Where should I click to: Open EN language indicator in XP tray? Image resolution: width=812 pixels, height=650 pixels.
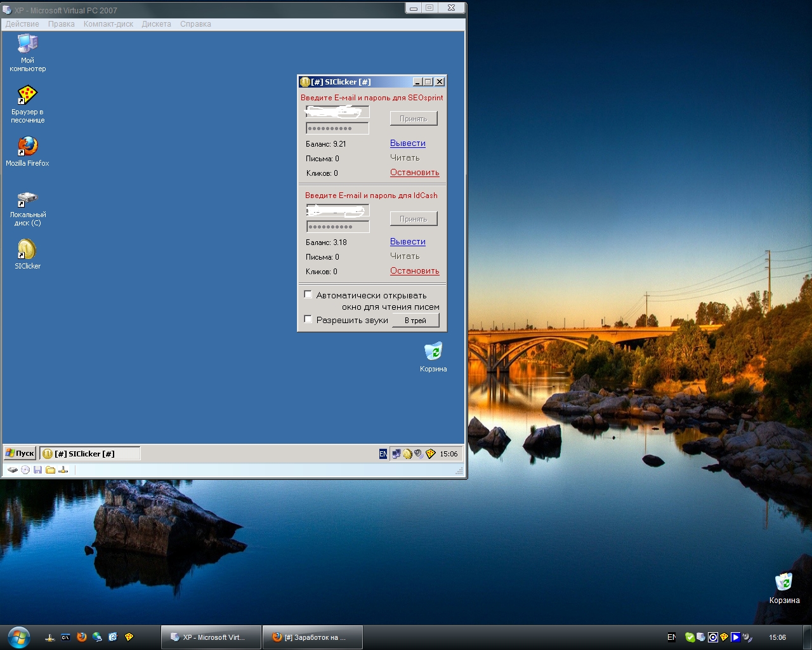pos(383,454)
